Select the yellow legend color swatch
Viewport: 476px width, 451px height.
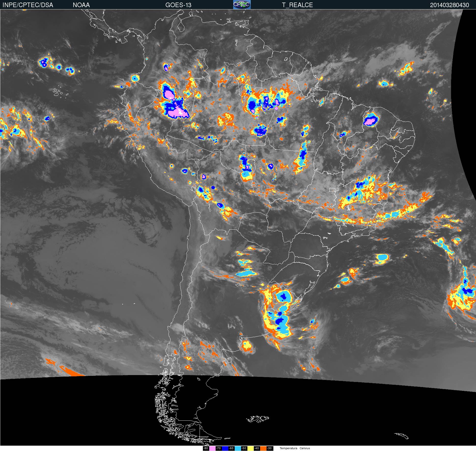pos(250,448)
